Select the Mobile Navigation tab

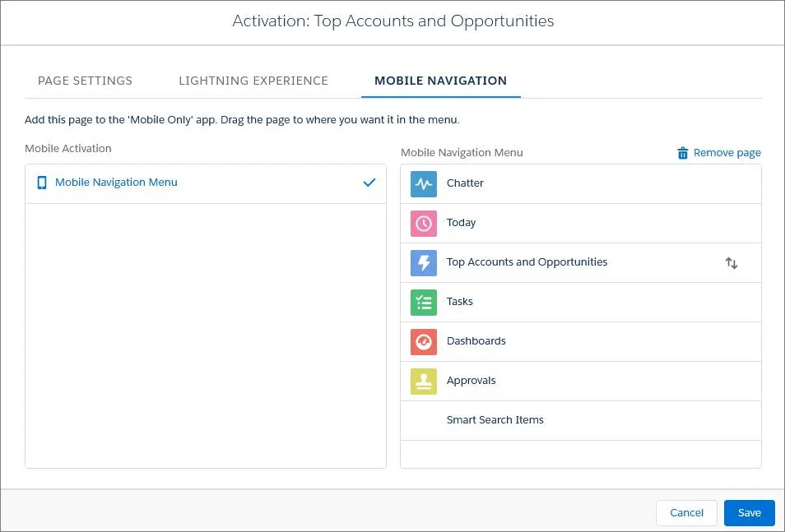point(440,81)
